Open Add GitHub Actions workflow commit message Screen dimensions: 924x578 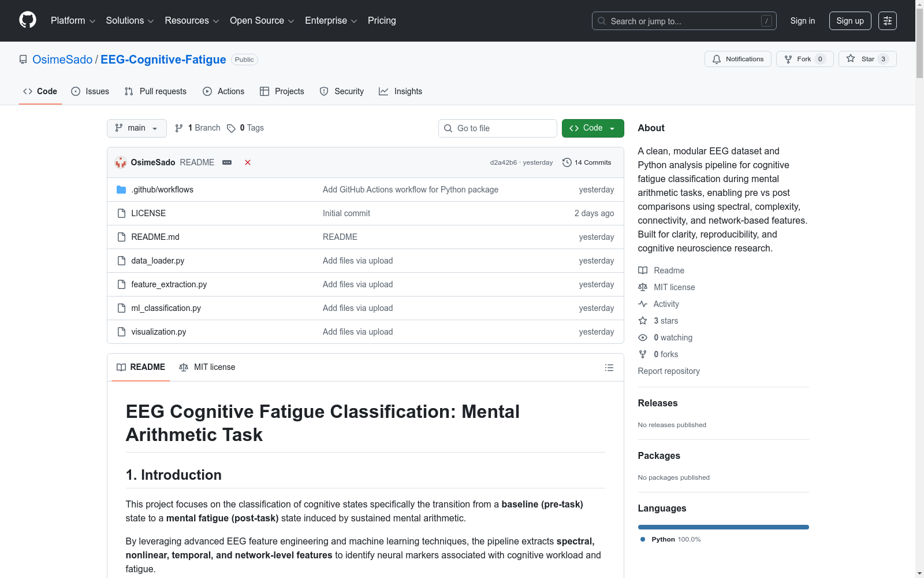(x=411, y=190)
